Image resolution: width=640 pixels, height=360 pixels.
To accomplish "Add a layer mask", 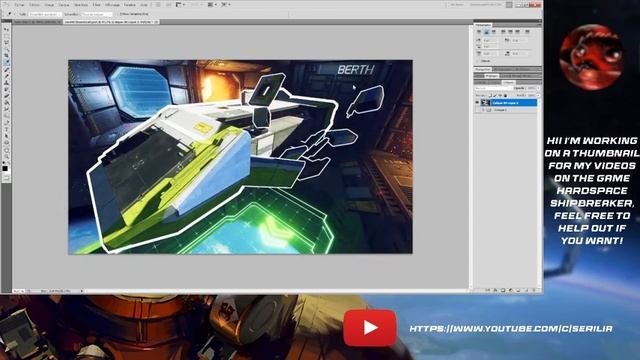I will (x=503, y=290).
